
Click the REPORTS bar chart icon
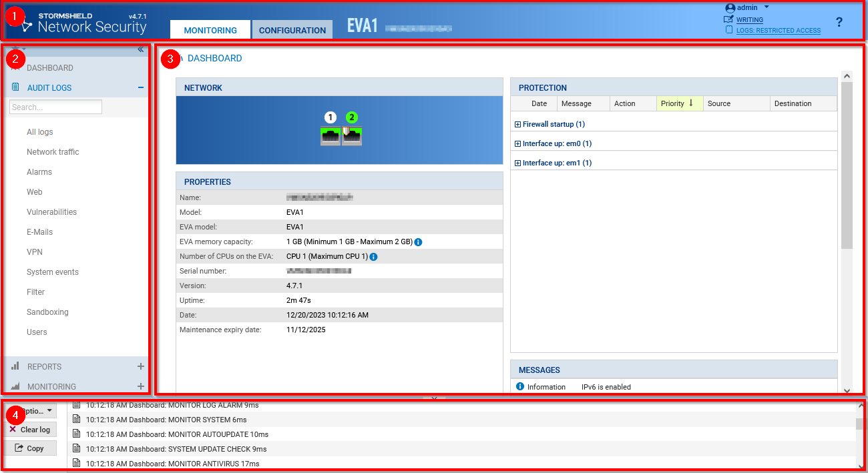(15, 366)
